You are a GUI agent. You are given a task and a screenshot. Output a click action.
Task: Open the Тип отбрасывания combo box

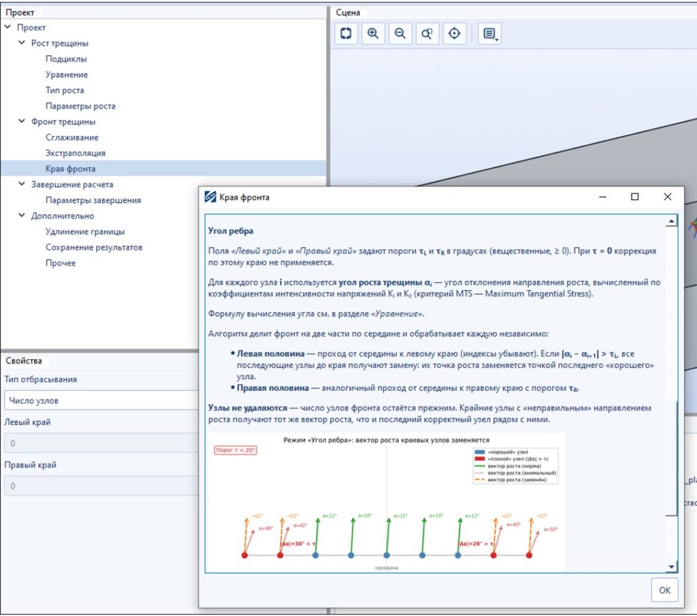coord(101,400)
